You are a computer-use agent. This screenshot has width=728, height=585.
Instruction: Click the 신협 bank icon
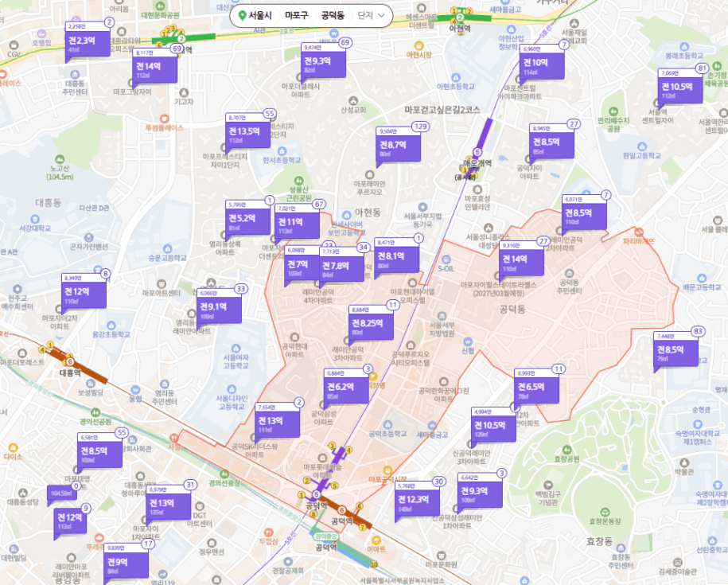[468, 342]
